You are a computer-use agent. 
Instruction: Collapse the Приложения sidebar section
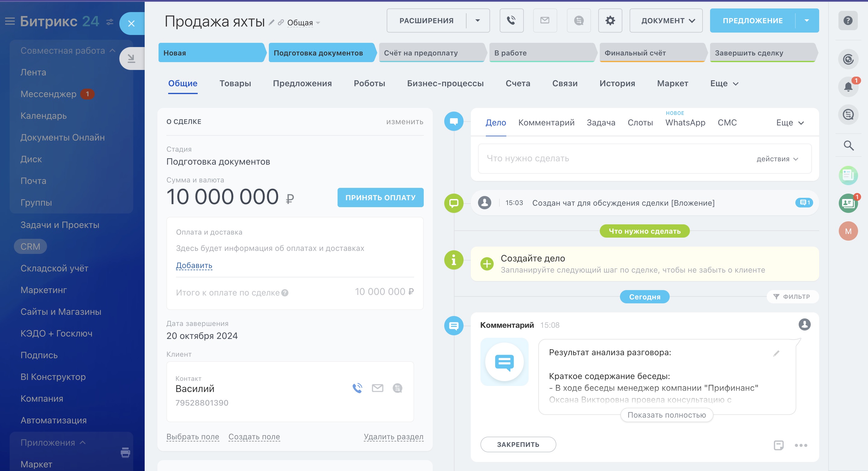83,442
